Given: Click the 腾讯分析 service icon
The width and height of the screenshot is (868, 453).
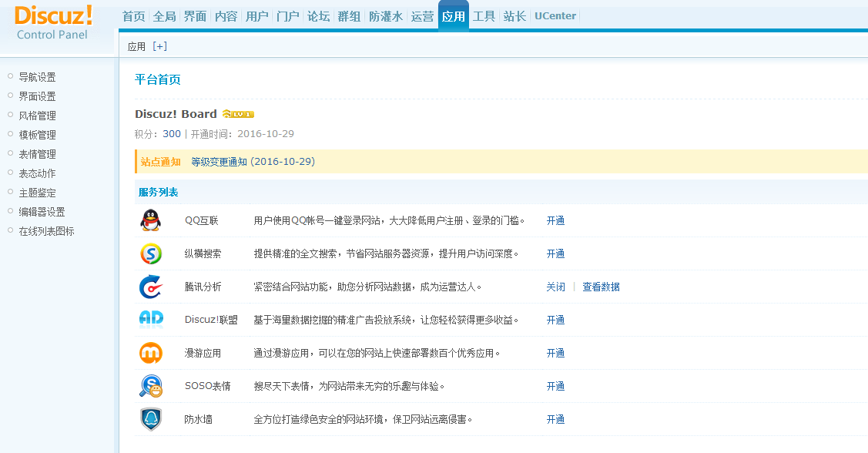Looking at the screenshot, I should point(151,287).
